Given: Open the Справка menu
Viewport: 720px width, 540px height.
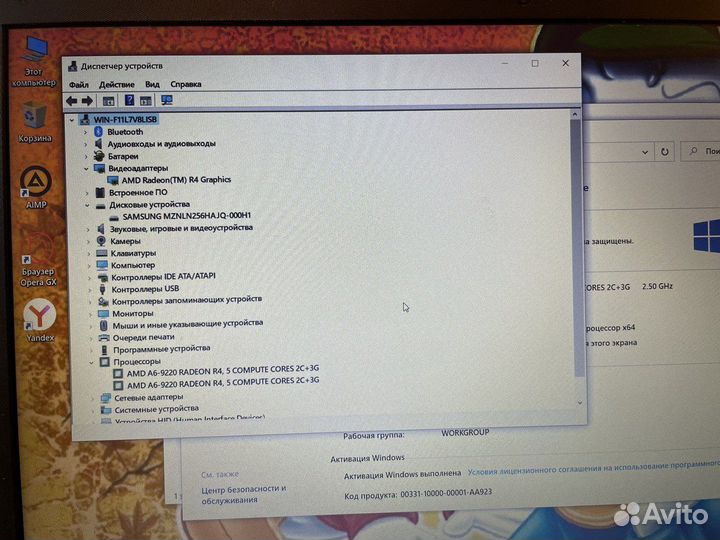Looking at the screenshot, I should pos(186,84).
